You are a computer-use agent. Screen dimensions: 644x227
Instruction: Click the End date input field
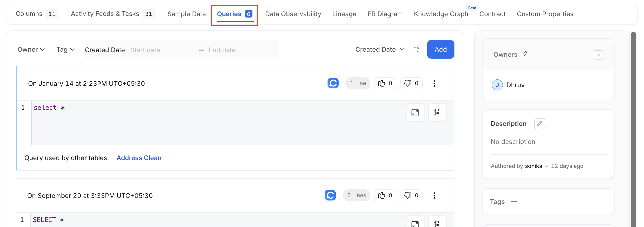(x=241, y=50)
